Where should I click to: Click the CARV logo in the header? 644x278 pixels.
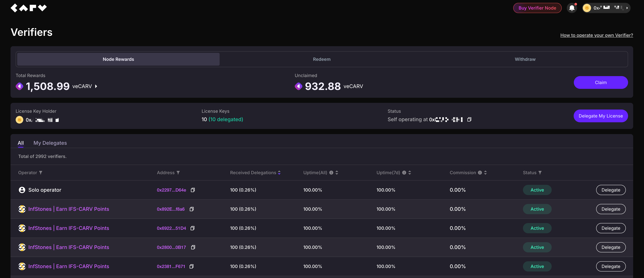[x=29, y=8]
